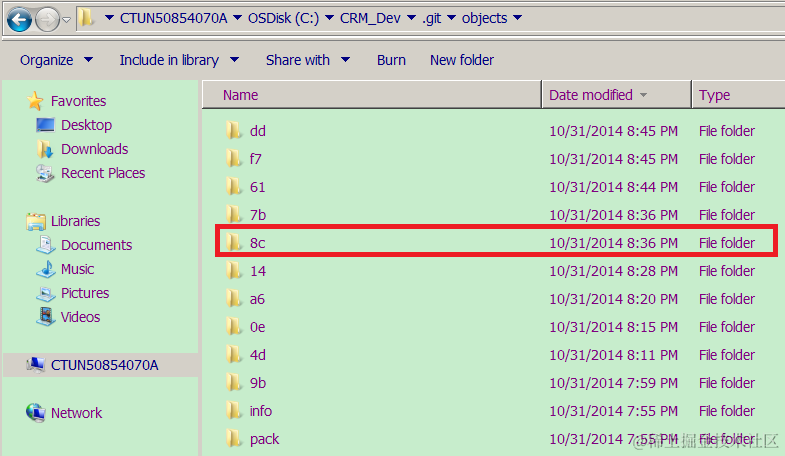Open the Videos library
785x456 pixels.
[81, 317]
